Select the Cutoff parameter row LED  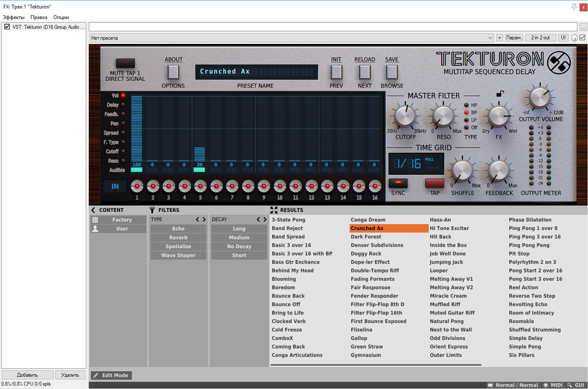[x=123, y=151]
